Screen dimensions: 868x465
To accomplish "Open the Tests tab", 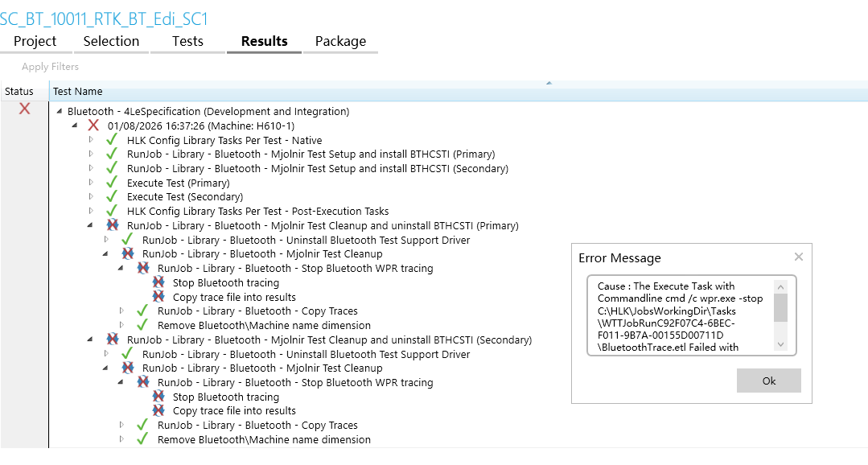I will (x=187, y=42).
